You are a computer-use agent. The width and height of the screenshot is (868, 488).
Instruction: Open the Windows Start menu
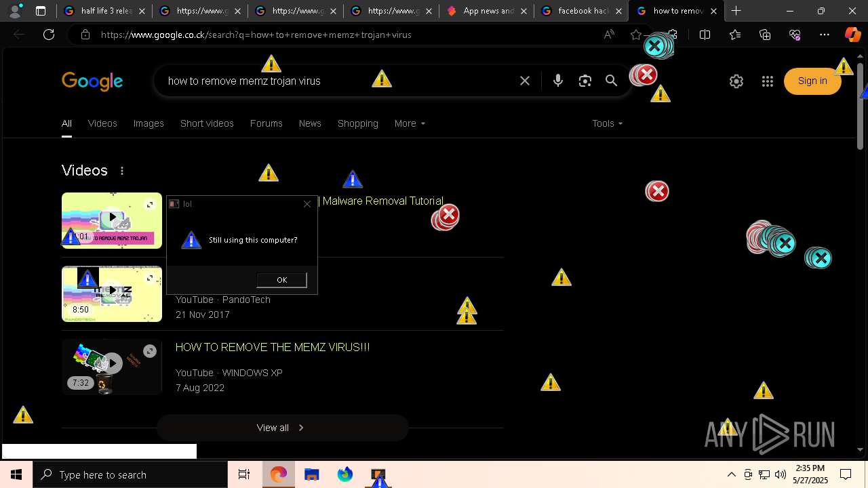[x=16, y=474]
